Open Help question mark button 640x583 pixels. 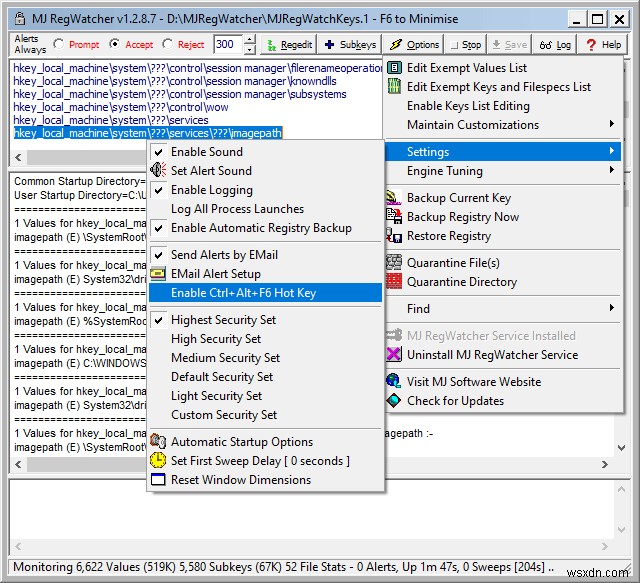click(x=602, y=45)
